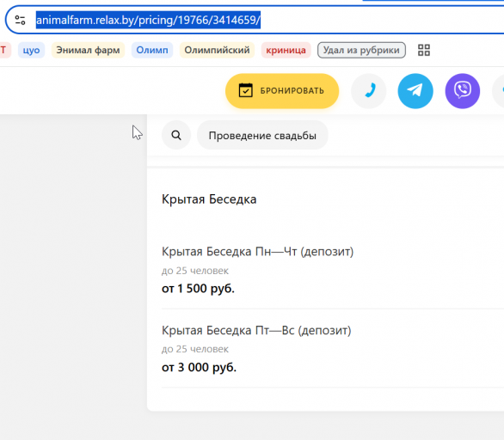
Task: Open the tab groups grid icon
Action: pos(424,50)
